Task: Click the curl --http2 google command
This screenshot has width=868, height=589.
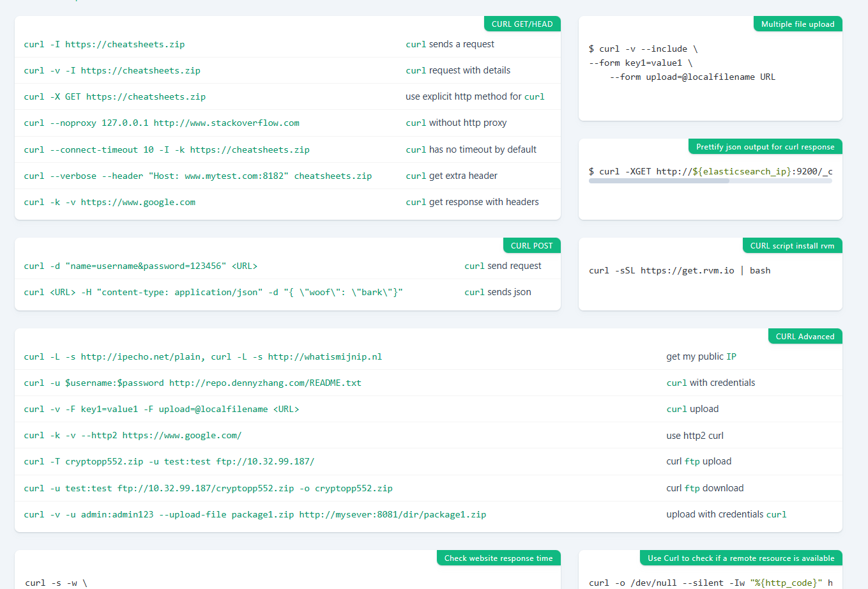Action: tap(133, 436)
